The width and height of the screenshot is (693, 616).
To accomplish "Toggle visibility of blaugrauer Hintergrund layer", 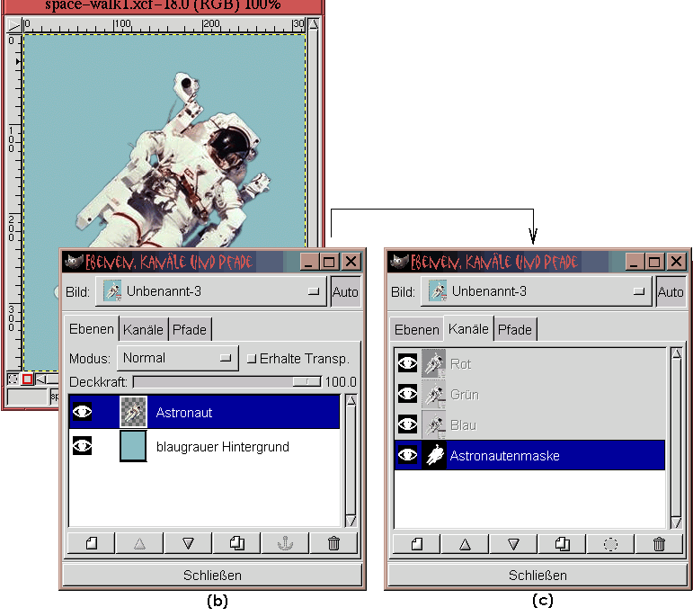I will (x=83, y=445).
